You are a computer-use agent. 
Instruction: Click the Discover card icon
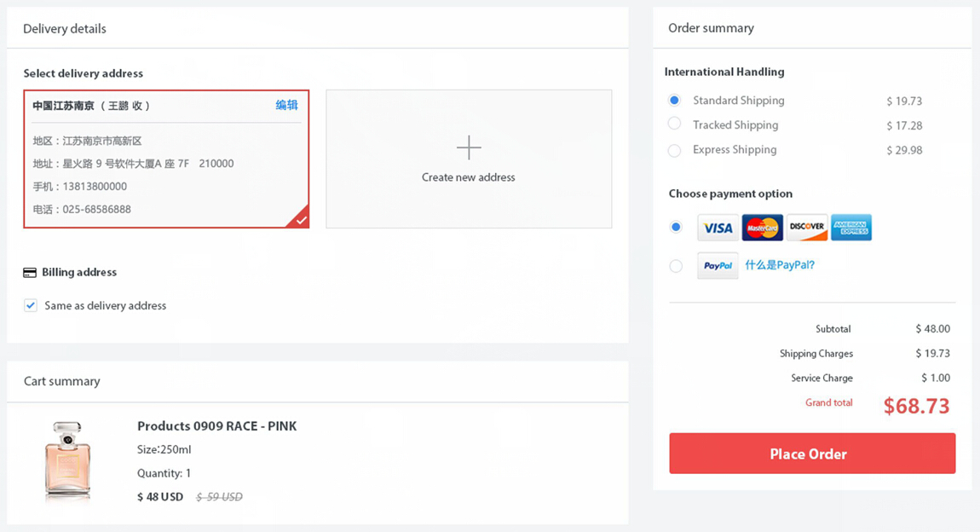point(806,228)
